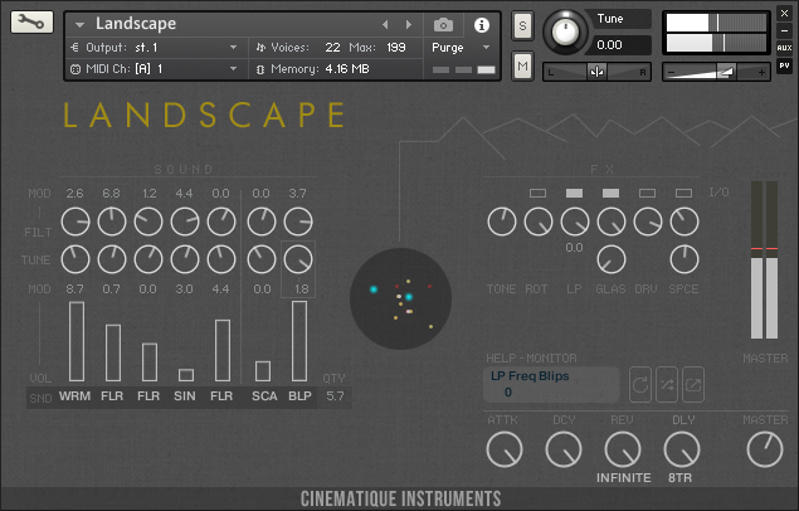Click the output icon beside Output label

click(75, 47)
